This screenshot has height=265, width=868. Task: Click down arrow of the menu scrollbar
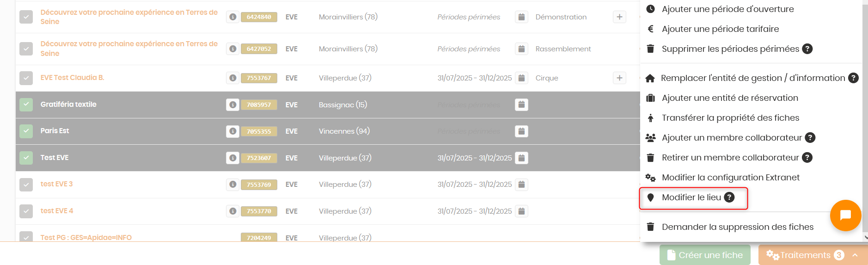click(x=865, y=237)
